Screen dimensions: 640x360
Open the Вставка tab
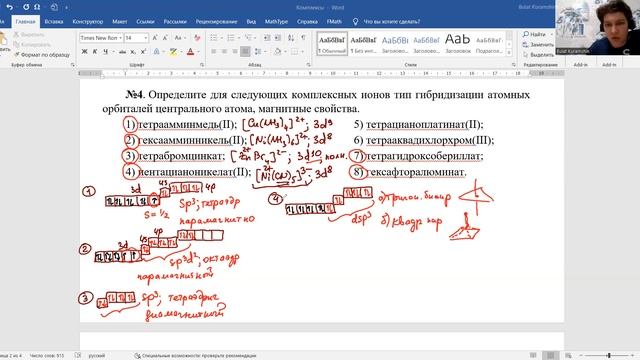coord(53,22)
